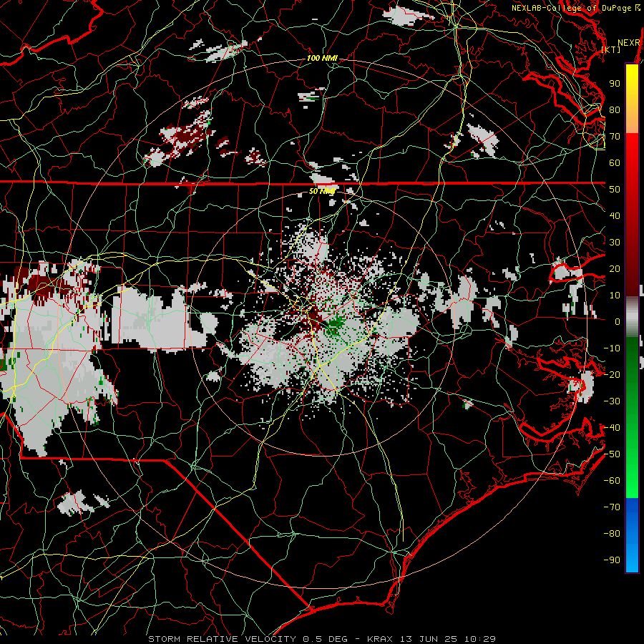
Task: Click the "90" value on the scale
Action: (615, 84)
